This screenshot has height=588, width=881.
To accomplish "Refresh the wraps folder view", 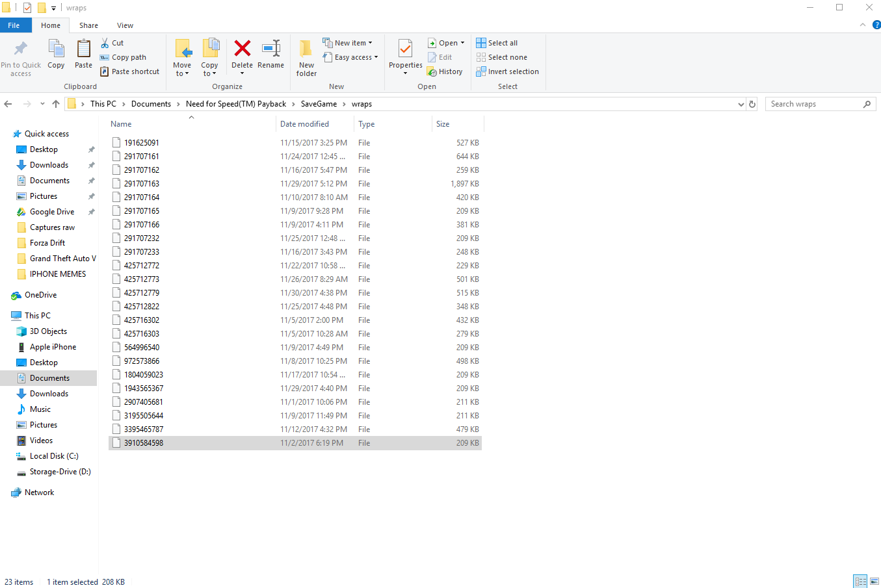I will point(752,103).
